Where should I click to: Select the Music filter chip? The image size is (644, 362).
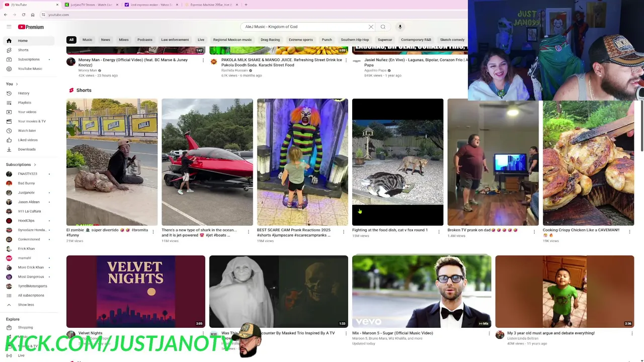[87, 40]
